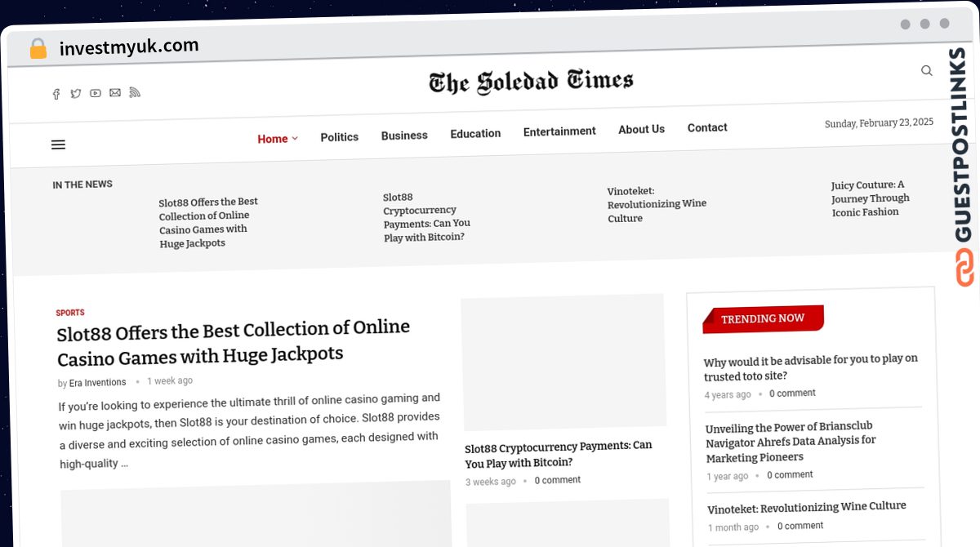Open '0 comment' under toto site article
The width and height of the screenshot is (980, 547).
(x=792, y=394)
